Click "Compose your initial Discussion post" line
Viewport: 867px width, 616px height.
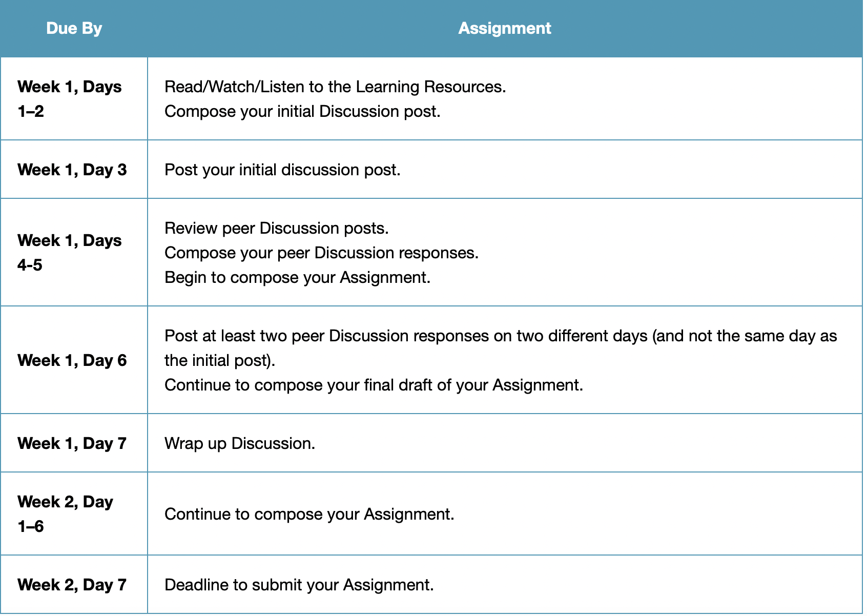(302, 111)
